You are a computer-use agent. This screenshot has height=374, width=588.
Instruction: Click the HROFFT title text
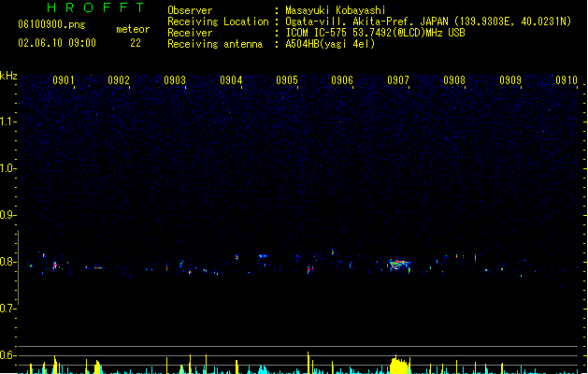[x=95, y=7]
